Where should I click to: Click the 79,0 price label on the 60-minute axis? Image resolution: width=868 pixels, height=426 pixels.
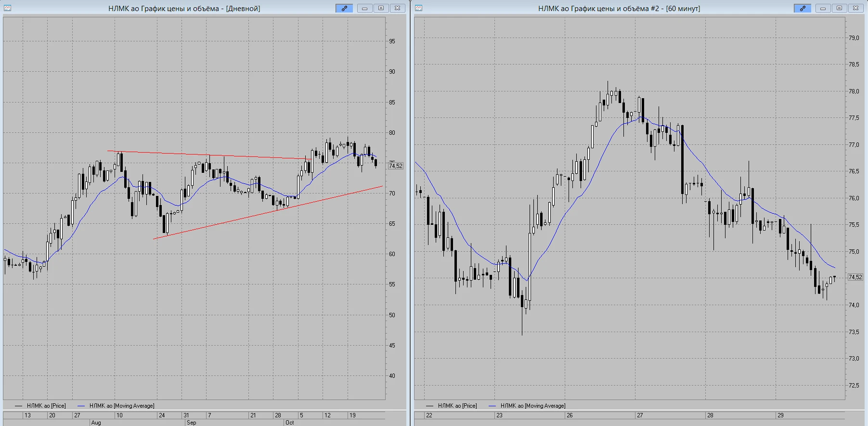tap(854, 38)
